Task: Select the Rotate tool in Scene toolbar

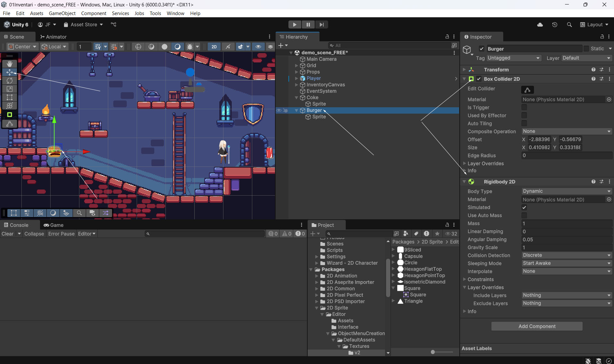Action: (x=10, y=81)
